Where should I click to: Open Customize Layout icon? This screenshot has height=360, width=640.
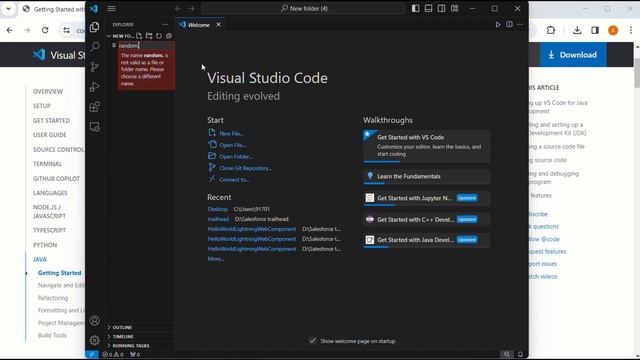(x=455, y=8)
